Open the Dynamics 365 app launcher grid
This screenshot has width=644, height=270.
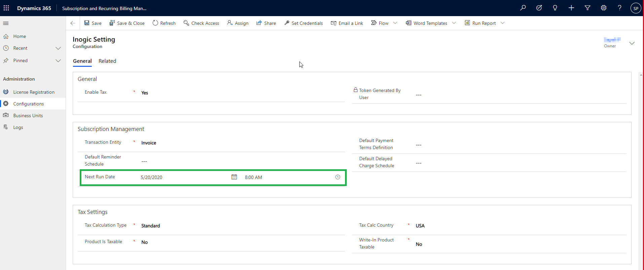click(6, 8)
